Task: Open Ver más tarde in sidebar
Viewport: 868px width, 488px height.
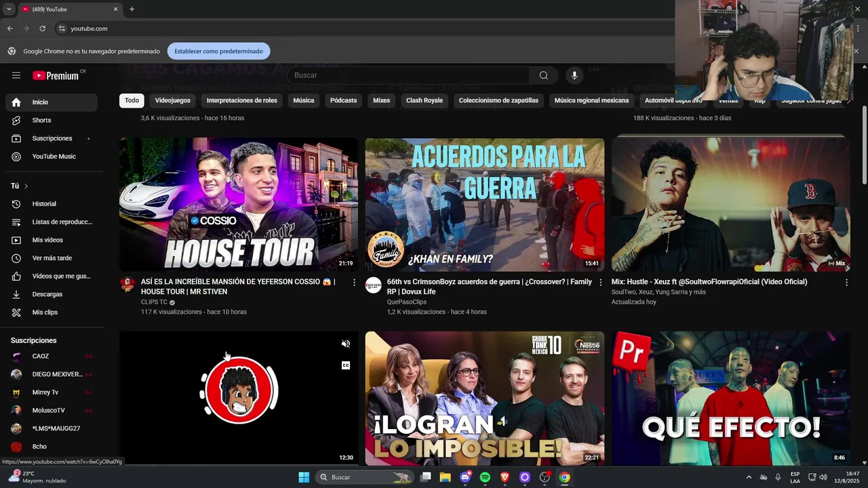Action: pos(52,258)
